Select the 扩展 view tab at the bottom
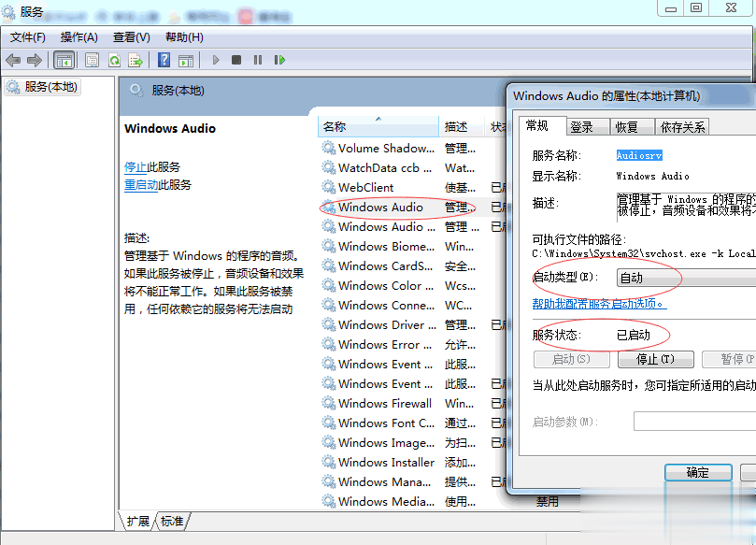The width and height of the screenshot is (756, 545). pyautogui.click(x=138, y=522)
